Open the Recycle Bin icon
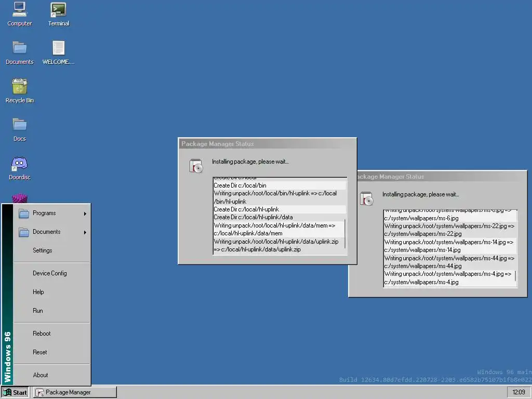 point(19,91)
